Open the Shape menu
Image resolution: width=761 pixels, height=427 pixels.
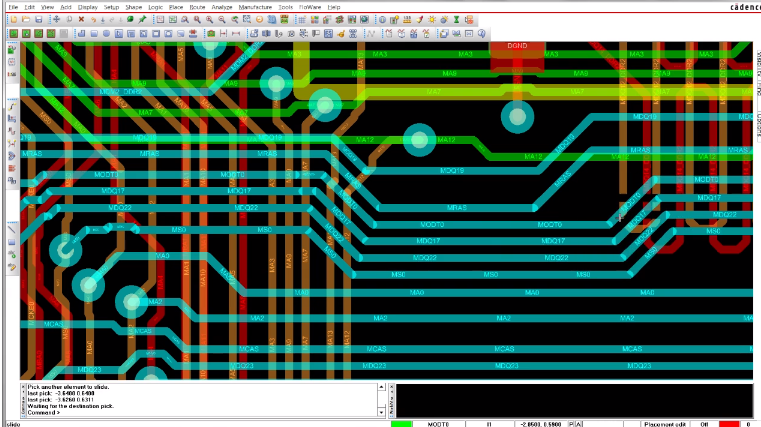pyautogui.click(x=133, y=7)
